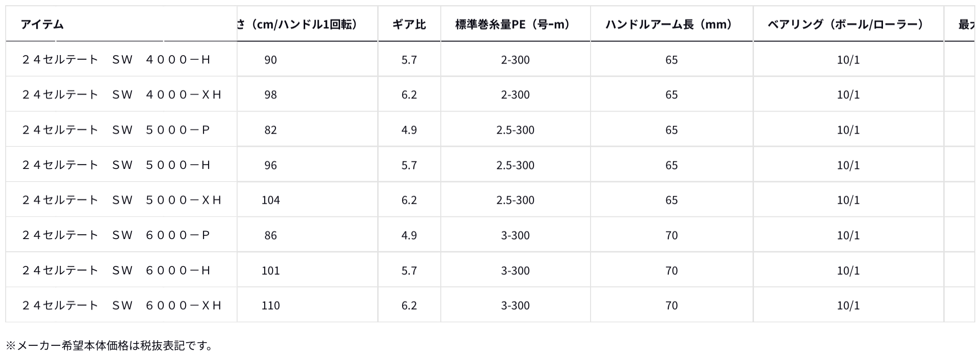
Task: Select the ２４セルテート SW ５０００－P row
Action: click(116, 130)
